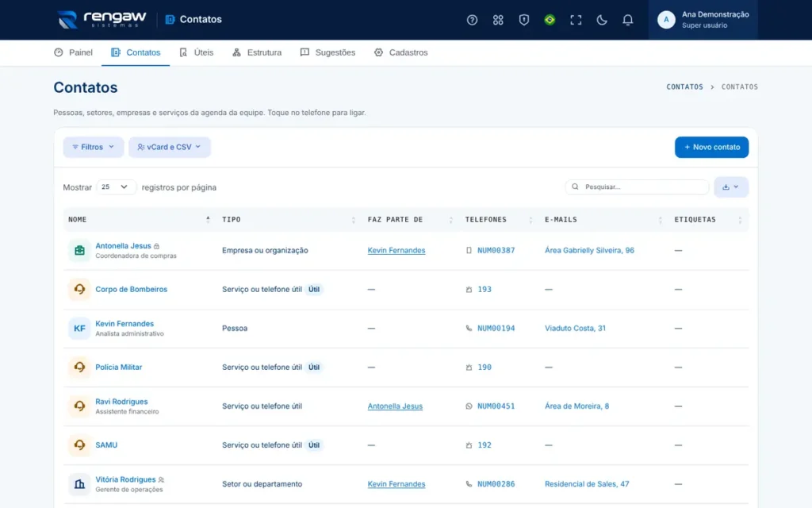Call SAMU number 192
Viewport: 812px width, 508px height.
click(x=485, y=444)
